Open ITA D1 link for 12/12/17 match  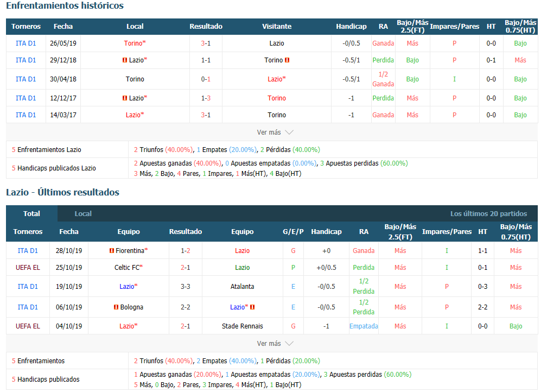tap(26, 98)
